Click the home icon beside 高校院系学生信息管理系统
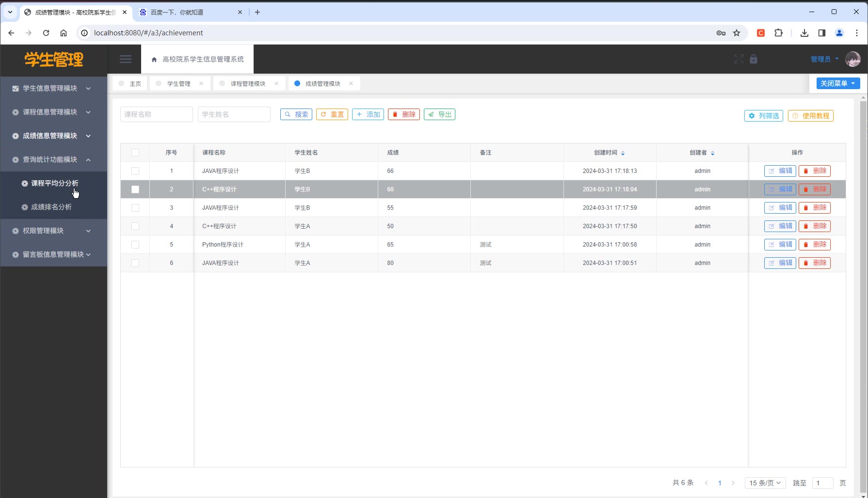The image size is (868, 498). pos(154,60)
